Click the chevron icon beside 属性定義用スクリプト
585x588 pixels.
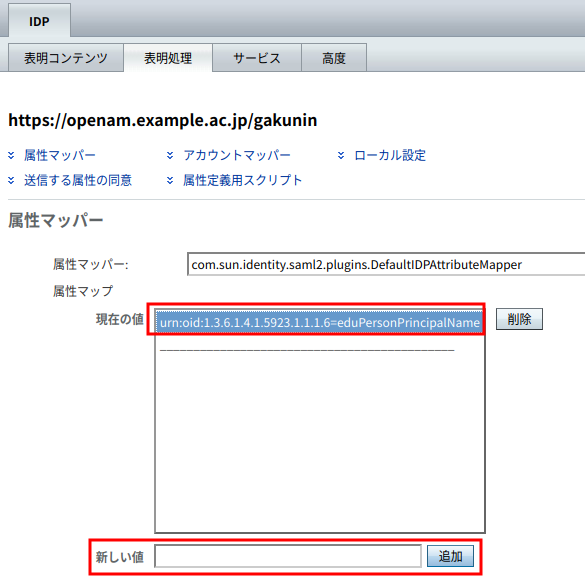[170, 180]
